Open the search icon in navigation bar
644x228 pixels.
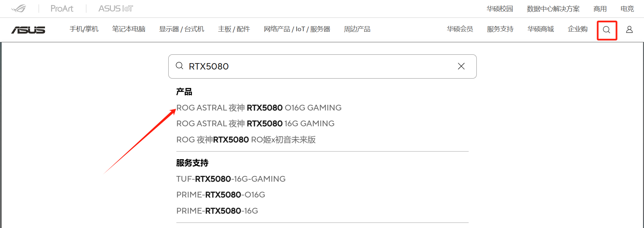coord(606,30)
